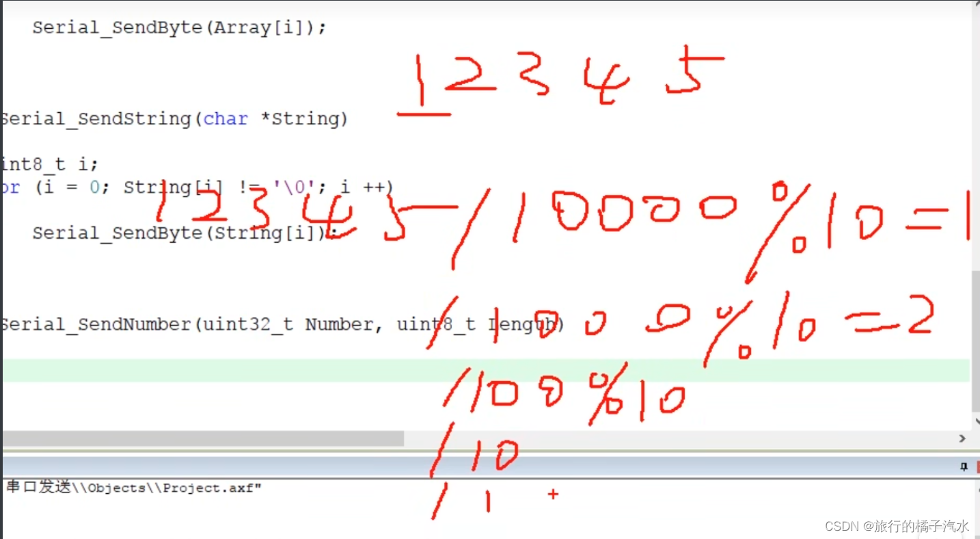Click "uint32_t Number" in Serial_SendNumber declaration
980x539 pixels.
coord(287,324)
